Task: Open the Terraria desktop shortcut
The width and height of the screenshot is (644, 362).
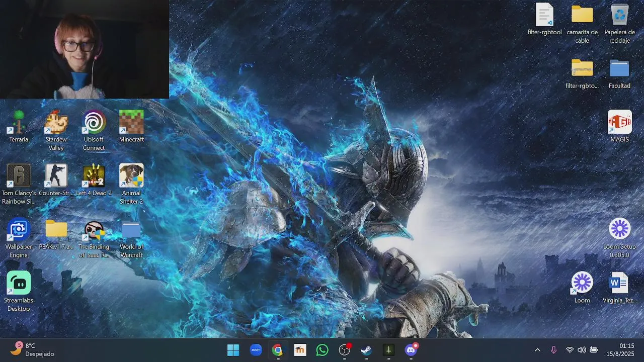Action: click(x=19, y=126)
